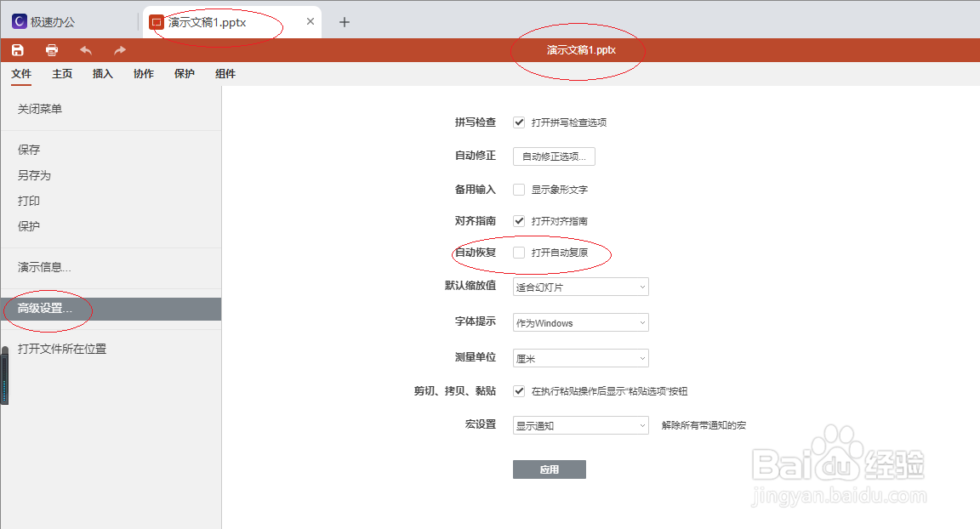Disable 打开拼写检查选项 checkbox
980x529 pixels.
519,122
